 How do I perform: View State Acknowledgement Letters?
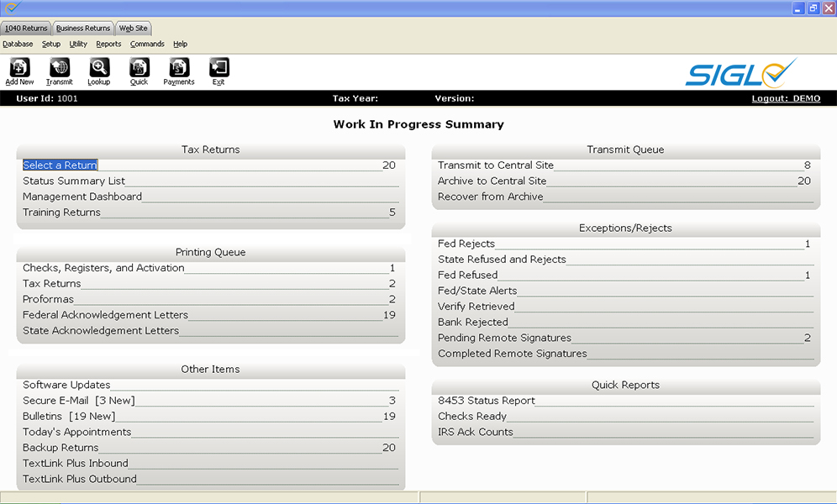pos(101,331)
